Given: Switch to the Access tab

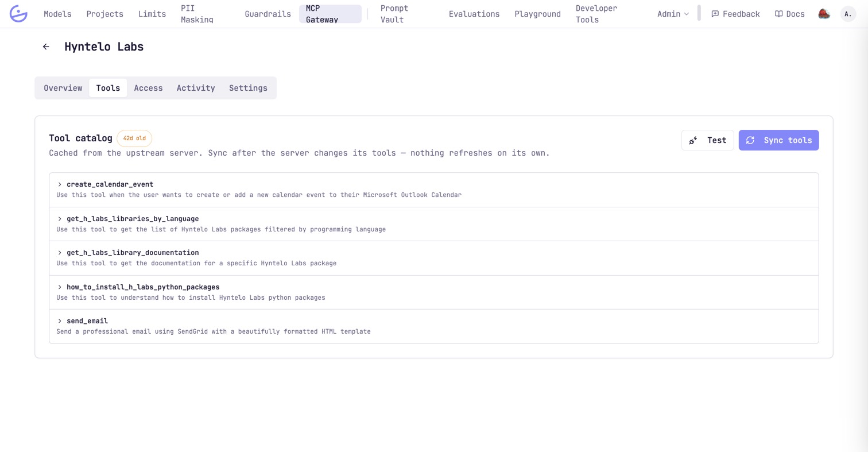Looking at the screenshot, I should click(x=148, y=88).
